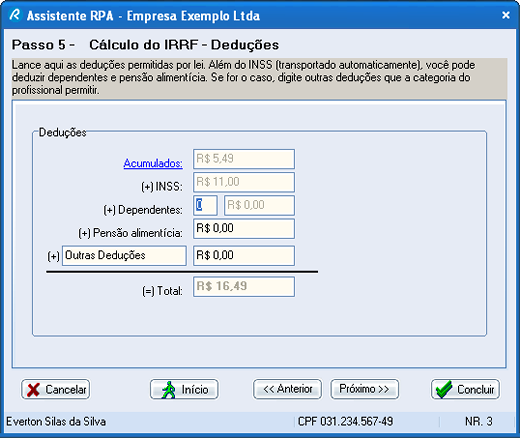Click into the Pensão alimentícia amount field
The image size is (520, 438).
click(244, 229)
